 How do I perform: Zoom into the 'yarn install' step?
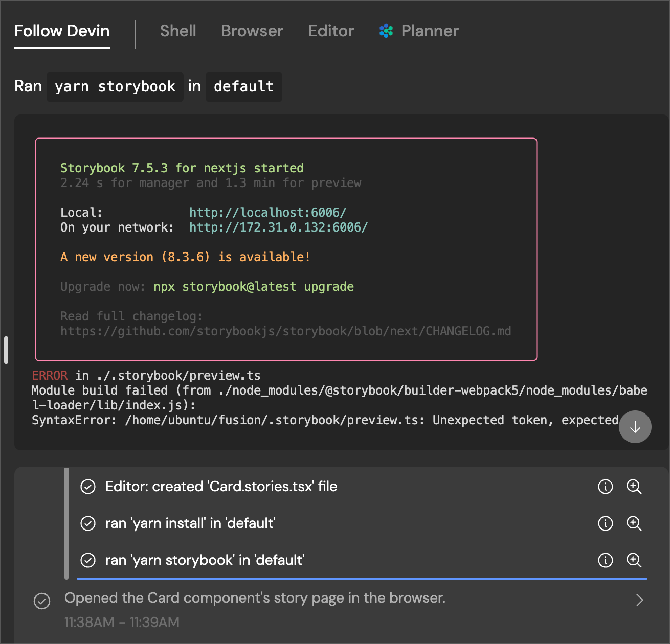[x=634, y=523]
